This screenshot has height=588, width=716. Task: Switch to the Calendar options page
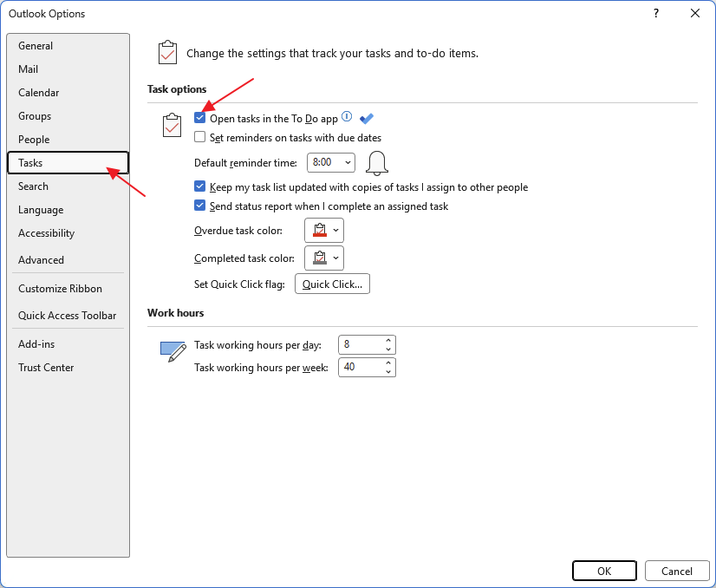[x=39, y=93]
